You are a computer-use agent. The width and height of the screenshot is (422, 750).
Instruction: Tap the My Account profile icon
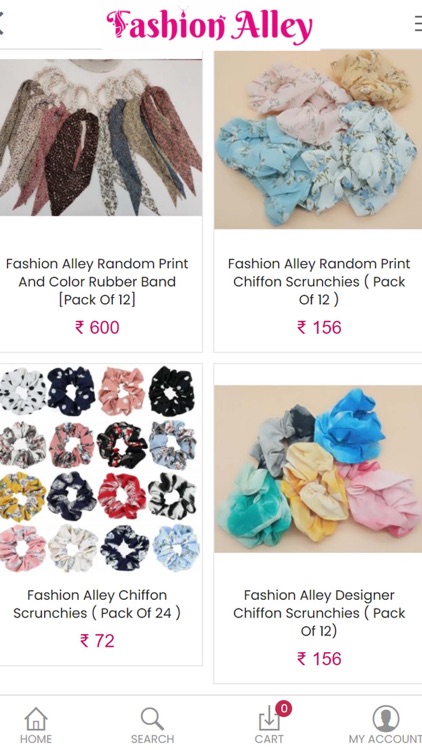pos(386,718)
